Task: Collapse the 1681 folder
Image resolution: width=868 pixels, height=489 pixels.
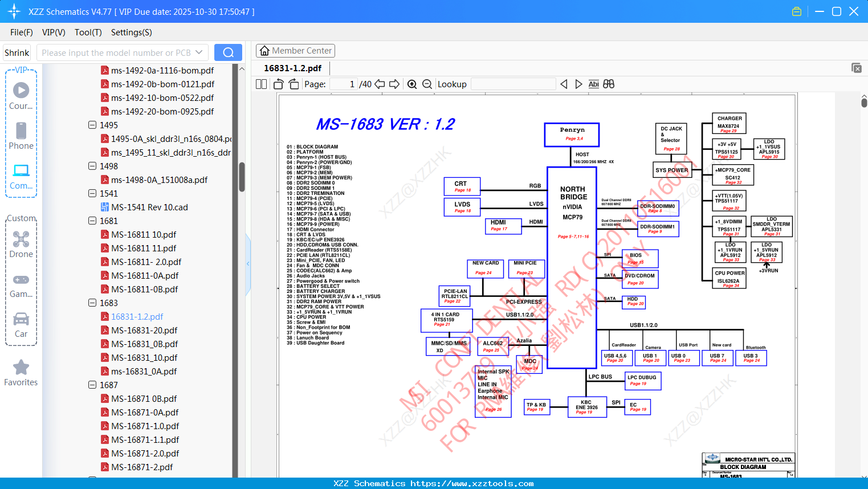Action: pyautogui.click(x=92, y=221)
